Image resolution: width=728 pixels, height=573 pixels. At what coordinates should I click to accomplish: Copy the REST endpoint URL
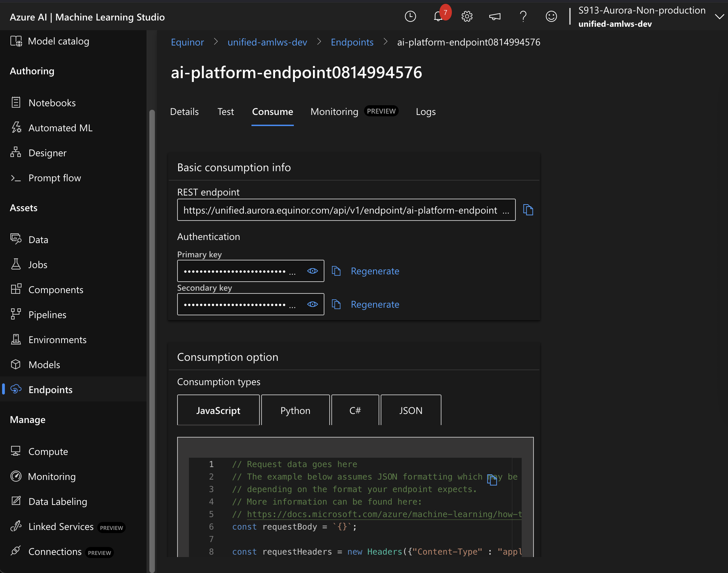point(528,210)
